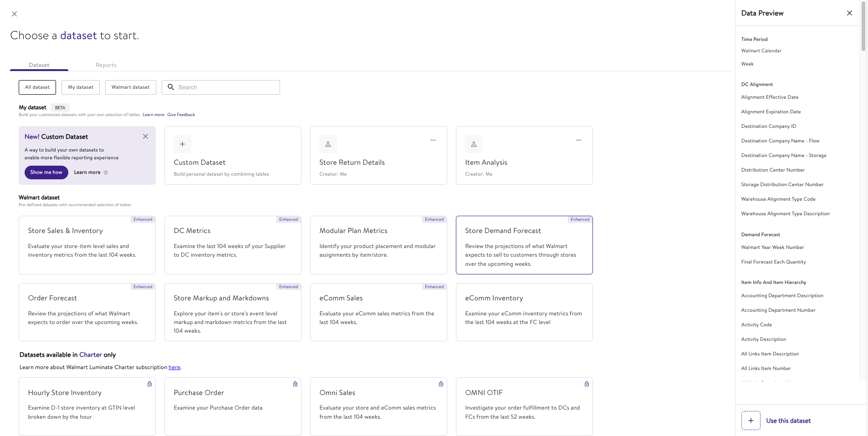The height and width of the screenshot is (436, 868).
Task: Click the lock icon on Hourly Store Inventory
Action: tap(149, 384)
